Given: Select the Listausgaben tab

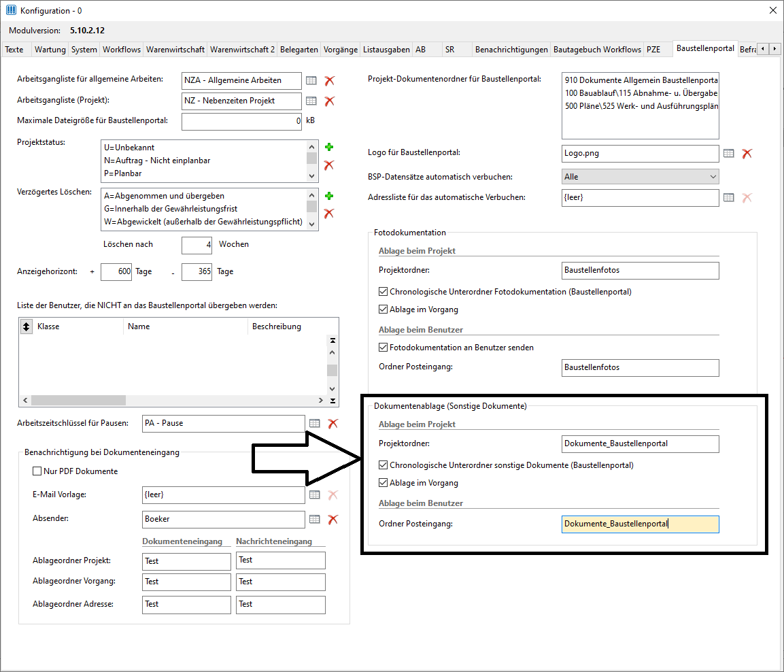Looking at the screenshot, I should (x=386, y=50).
